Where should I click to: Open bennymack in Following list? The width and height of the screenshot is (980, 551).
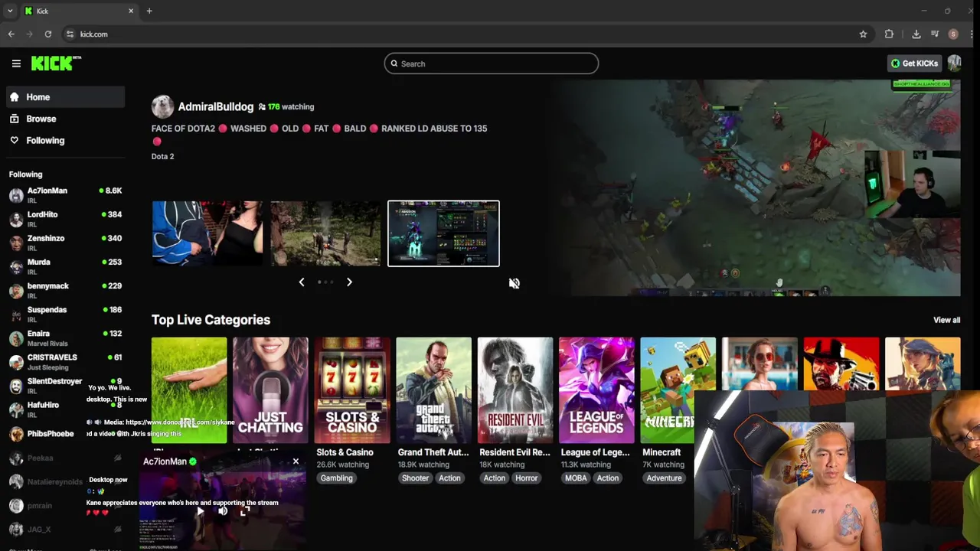65,290
